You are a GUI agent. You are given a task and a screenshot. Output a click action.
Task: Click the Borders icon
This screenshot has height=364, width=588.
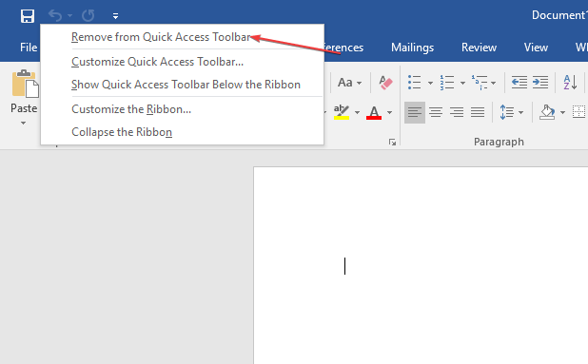[x=579, y=112]
